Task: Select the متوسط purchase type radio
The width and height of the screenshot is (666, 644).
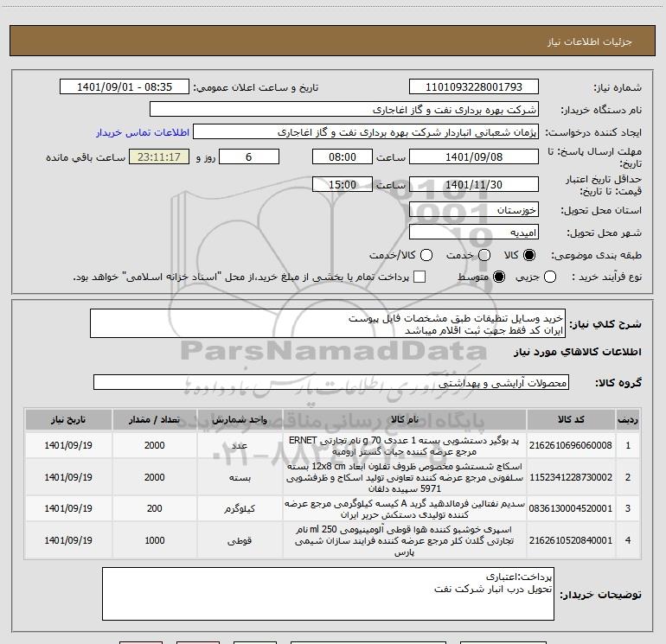Action: [499, 277]
